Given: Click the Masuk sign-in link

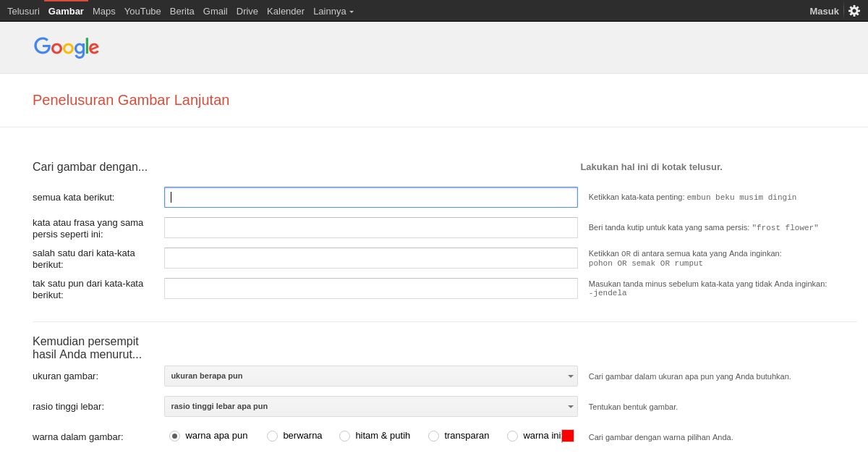Looking at the screenshot, I should (x=824, y=11).
